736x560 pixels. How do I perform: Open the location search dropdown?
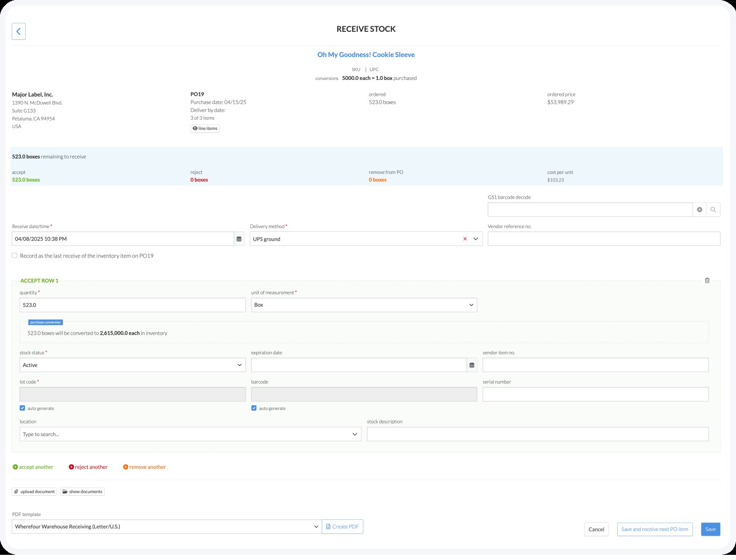190,434
